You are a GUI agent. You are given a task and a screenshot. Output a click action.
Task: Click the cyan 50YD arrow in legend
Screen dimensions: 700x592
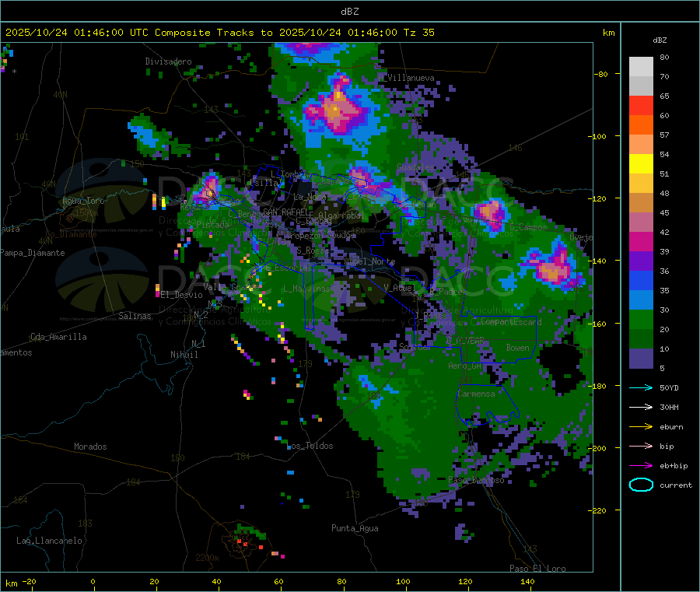pyautogui.click(x=641, y=387)
